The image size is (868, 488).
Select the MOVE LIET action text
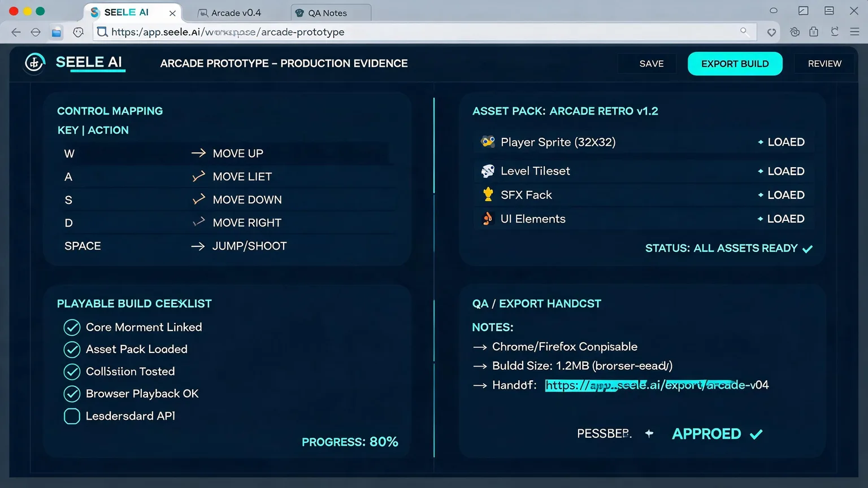point(242,177)
